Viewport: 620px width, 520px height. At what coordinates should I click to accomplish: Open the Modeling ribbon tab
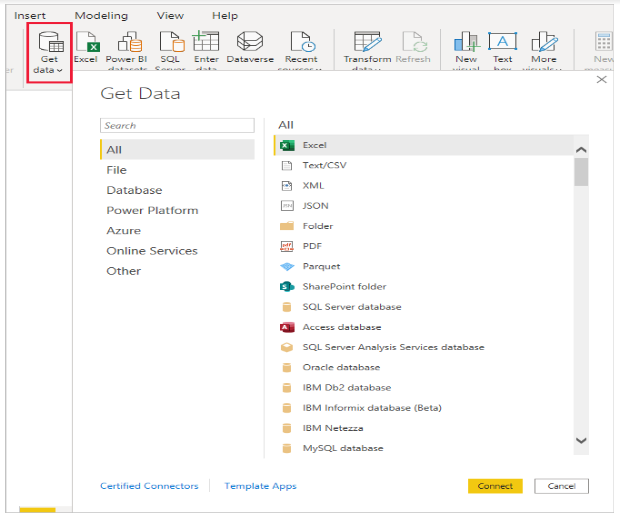pyautogui.click(x=101, y=16)
